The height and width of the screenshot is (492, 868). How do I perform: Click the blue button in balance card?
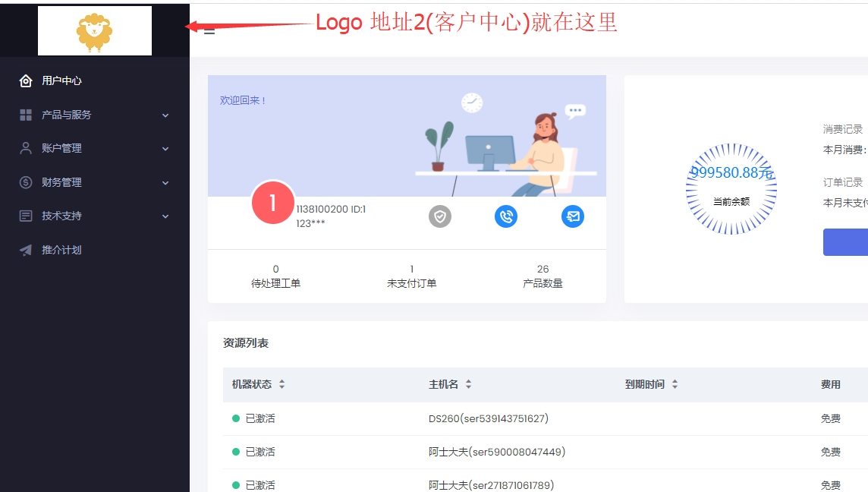coord(845,242)
